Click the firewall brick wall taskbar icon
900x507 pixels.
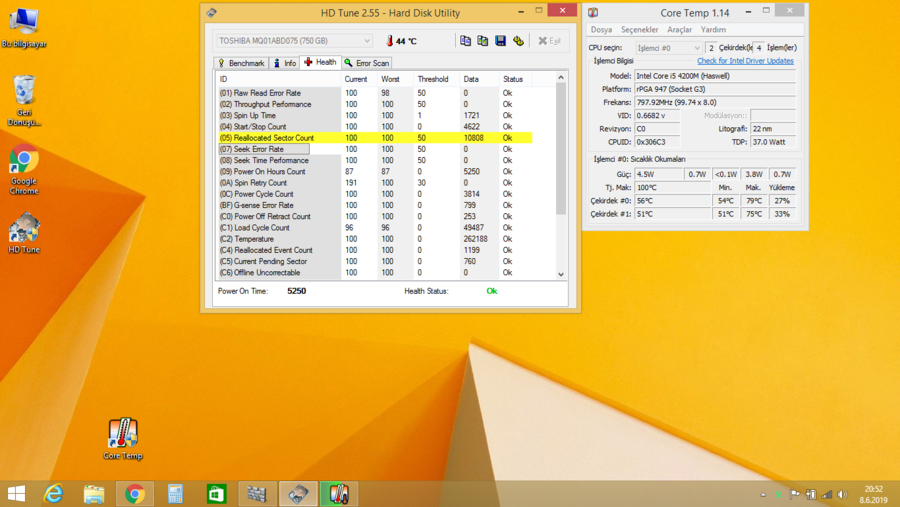(257, 494)
